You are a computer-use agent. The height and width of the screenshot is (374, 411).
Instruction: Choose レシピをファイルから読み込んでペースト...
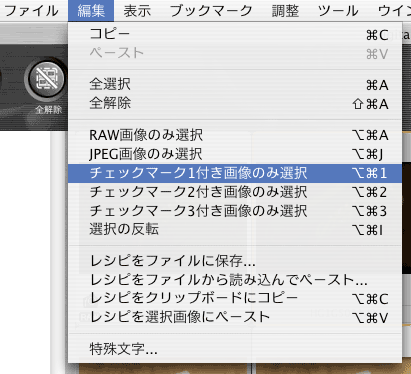[235, 280]
